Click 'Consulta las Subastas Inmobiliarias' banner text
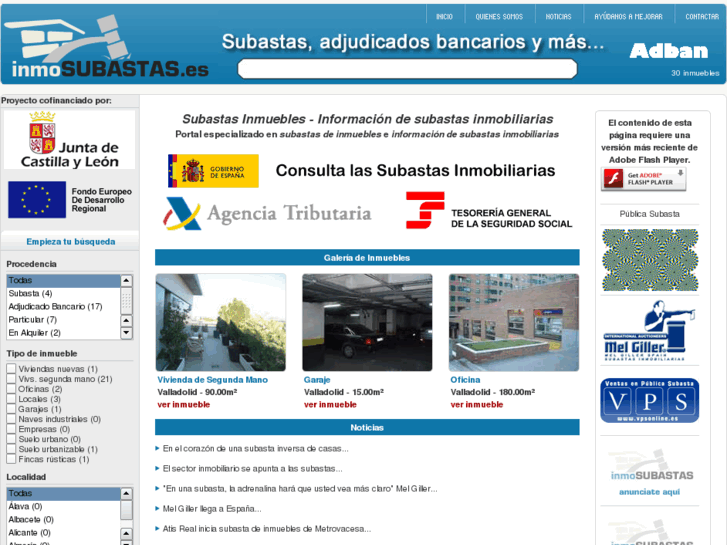Image resolution: width=727 pixels, height=545 pixels. tap(415, 171)
